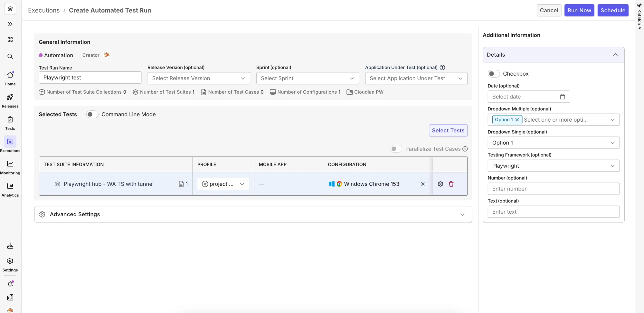Open the dashboard grid icon in the sidebar
644x313 pixels.
(10, 40)
